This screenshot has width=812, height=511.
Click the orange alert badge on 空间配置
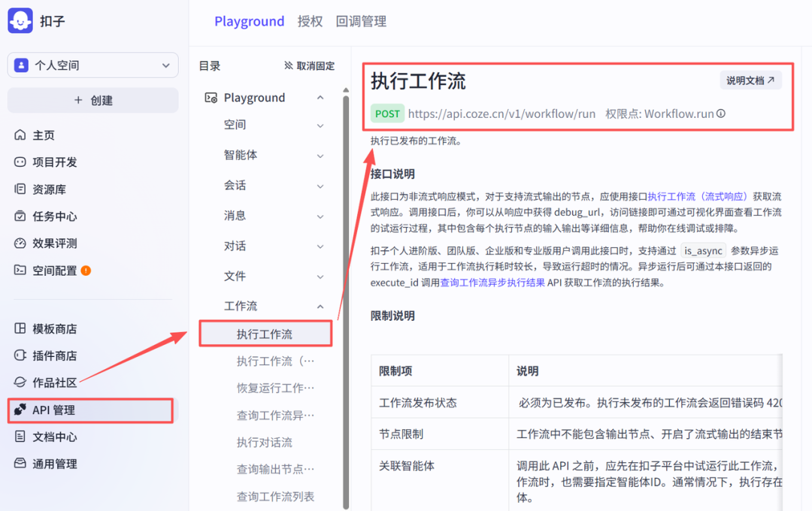tap(86, 271)
